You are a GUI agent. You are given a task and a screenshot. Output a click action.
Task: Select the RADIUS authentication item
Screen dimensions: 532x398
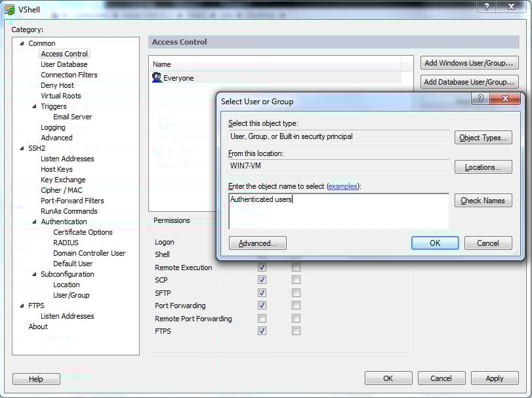(66, 243)
